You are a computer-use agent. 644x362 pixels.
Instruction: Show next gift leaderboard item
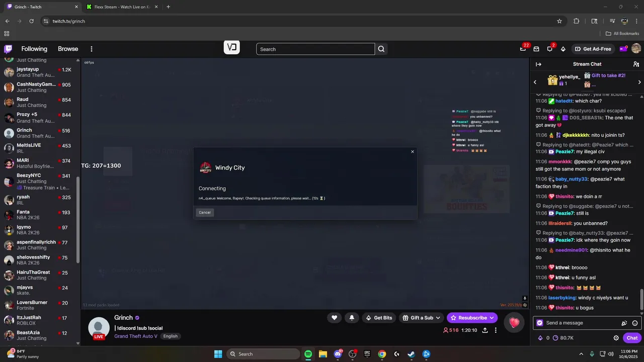point(639,81)
